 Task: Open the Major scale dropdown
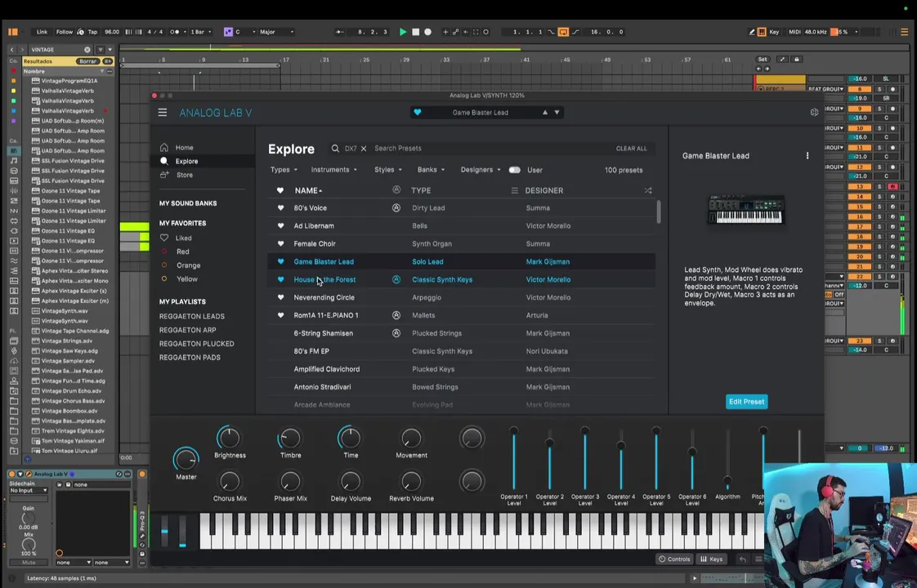(276, 32)
